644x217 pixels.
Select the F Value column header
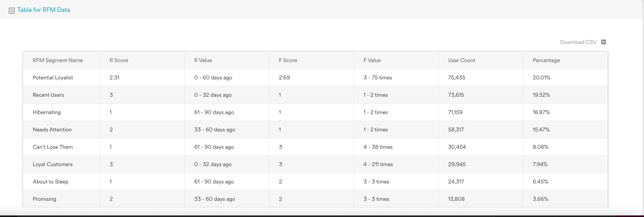click(x=372, y=61)
